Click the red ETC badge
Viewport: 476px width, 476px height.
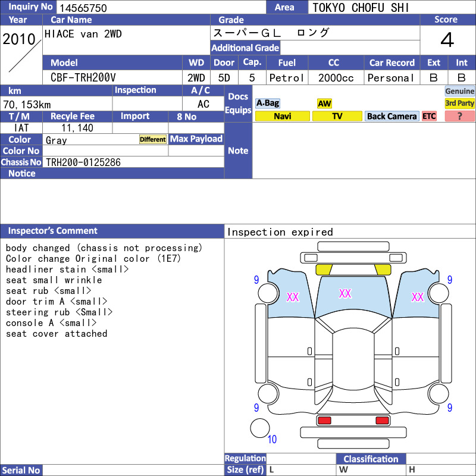click(x=429, y=116)
